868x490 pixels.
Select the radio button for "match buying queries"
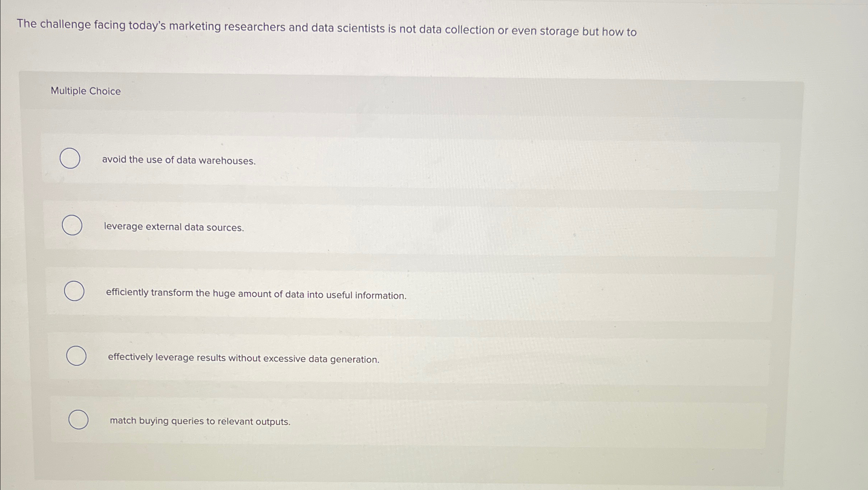click(x=79, y=420)
